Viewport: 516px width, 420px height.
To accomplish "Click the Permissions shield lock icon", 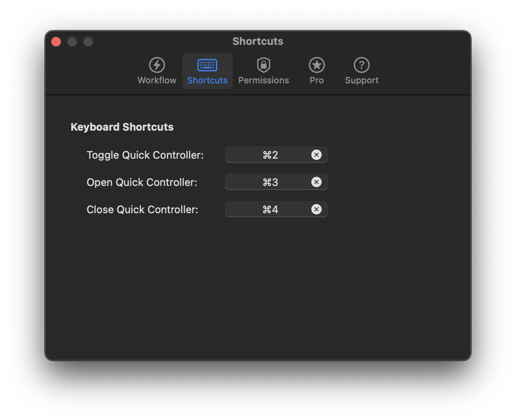I will point(263,65).
